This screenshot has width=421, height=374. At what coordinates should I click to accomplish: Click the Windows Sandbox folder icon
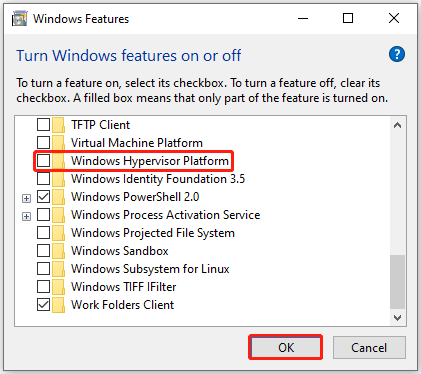59,251
